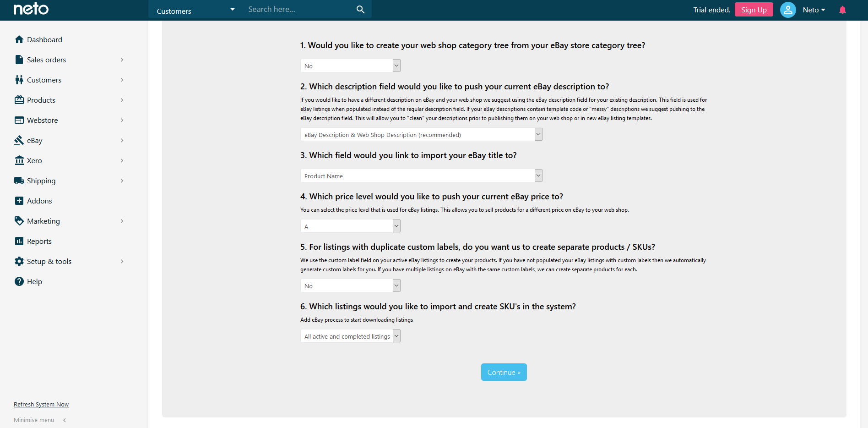Image resolution: width=868 pixels, height=428 pixels.
Task: Open the eBay description field dropdown
Action: (421, 134)
